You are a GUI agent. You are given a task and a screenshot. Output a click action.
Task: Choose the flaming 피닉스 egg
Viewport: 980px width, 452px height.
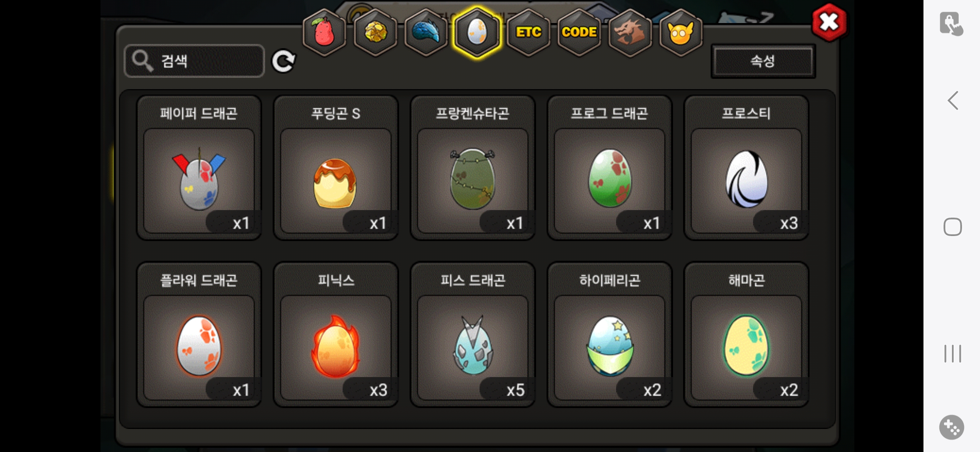tap(336, 335)
